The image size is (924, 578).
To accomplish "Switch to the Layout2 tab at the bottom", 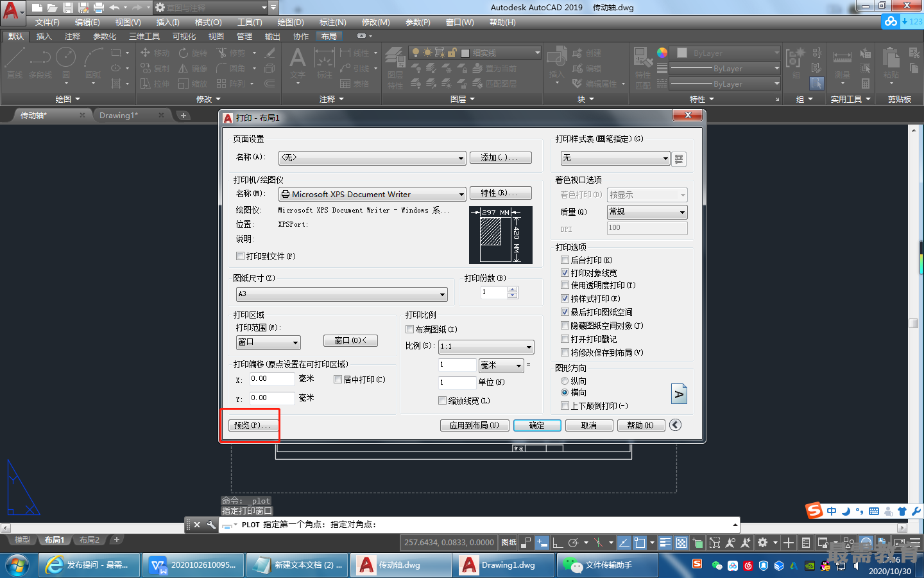I will pyautogui.click(x=89, y=540).
